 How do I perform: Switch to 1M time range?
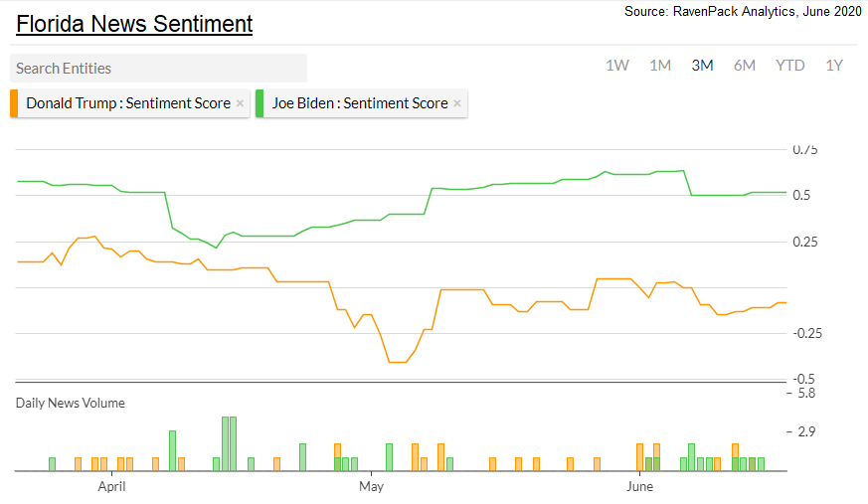pos(660,66)
